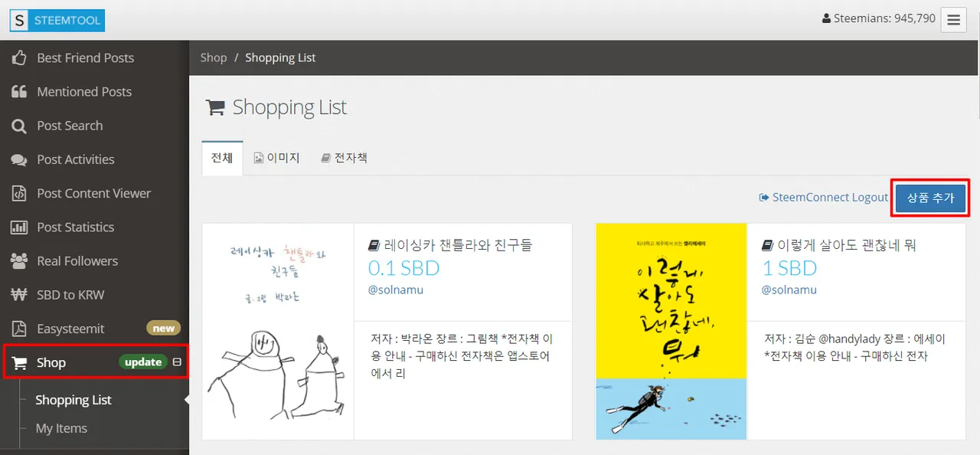Click the comments icon beside Post Activities
Screen dimensions: 980x455
tap(19, 160)
